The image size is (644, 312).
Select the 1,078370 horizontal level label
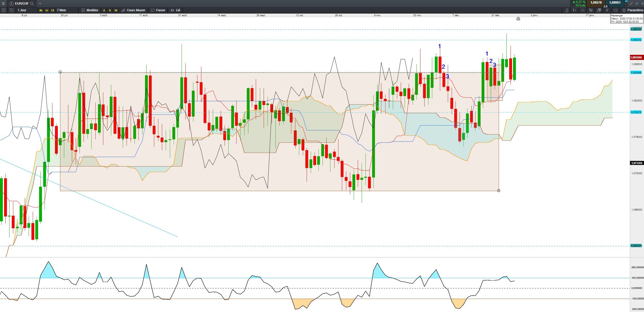point(636,112)
